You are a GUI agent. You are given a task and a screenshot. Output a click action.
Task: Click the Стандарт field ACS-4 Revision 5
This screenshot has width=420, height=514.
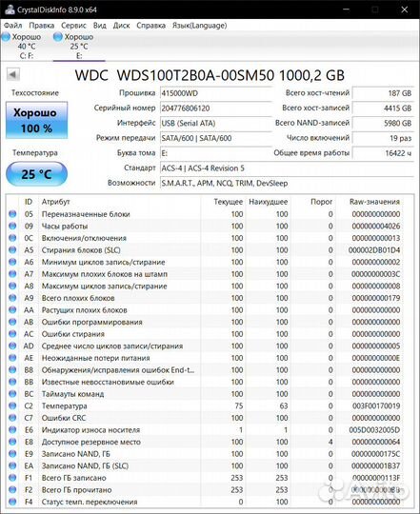coord(287,168)
